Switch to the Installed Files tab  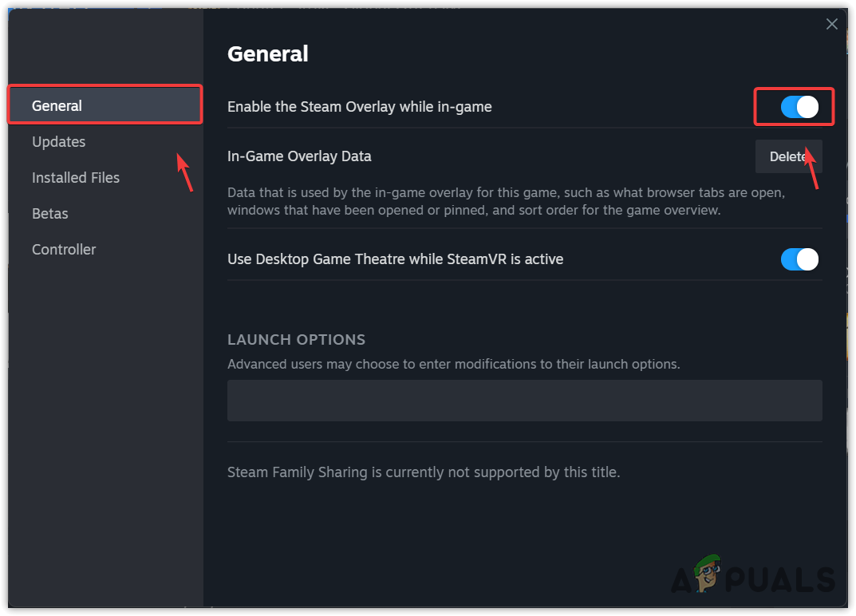(76, 177)
